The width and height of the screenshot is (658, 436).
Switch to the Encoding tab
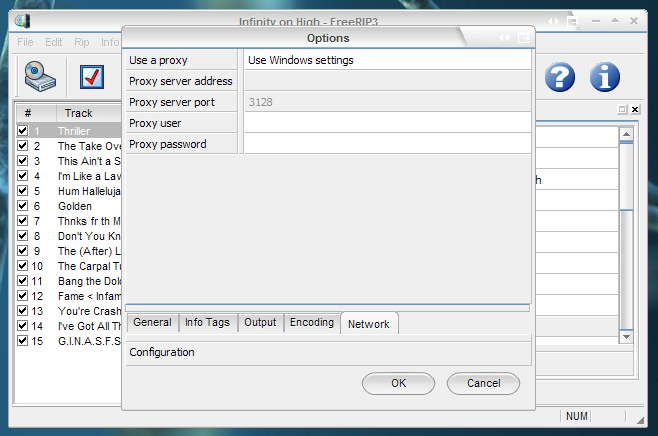312,322
